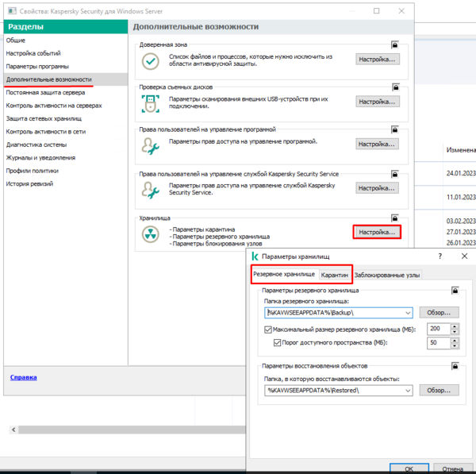
Task: Click Отмена in Параметры хранилищ dialog
Action: coord(453,468)
